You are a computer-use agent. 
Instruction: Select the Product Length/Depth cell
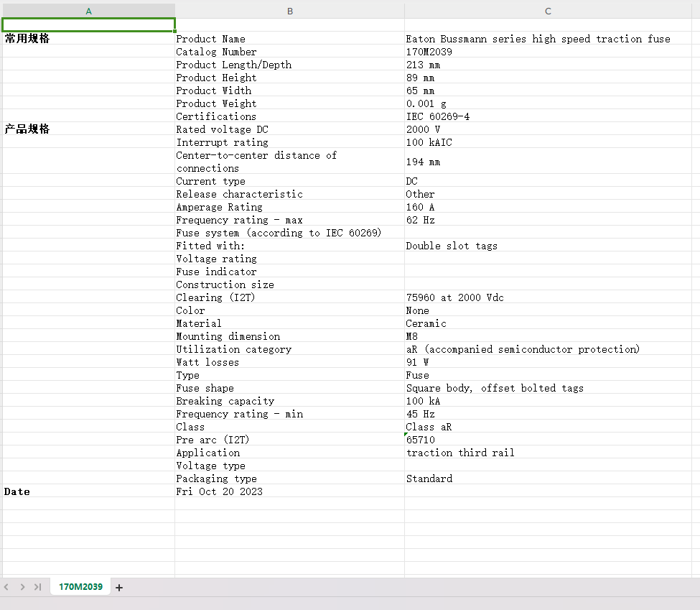pos(290,65)
